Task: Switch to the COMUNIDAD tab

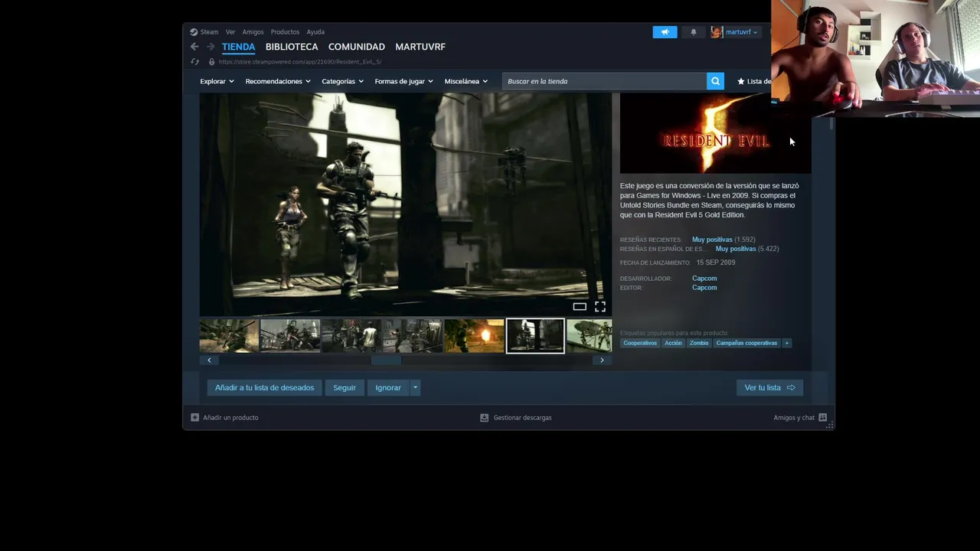Action: click(x=357, y=47)
